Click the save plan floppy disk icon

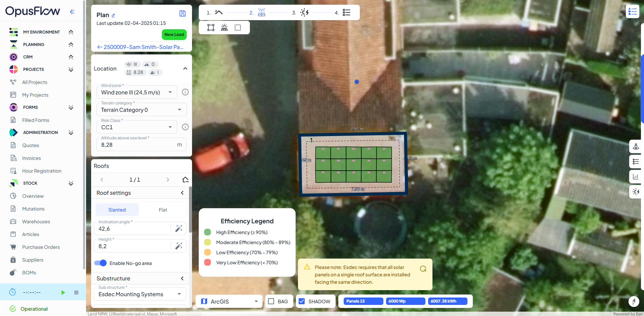tap(183, 13)
